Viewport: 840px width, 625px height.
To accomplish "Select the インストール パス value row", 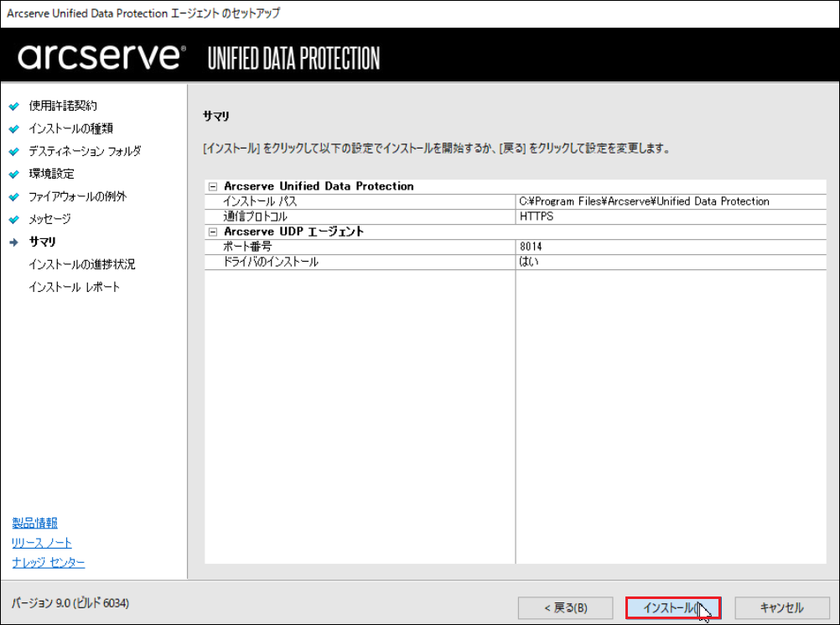I will tap(644, 201).
